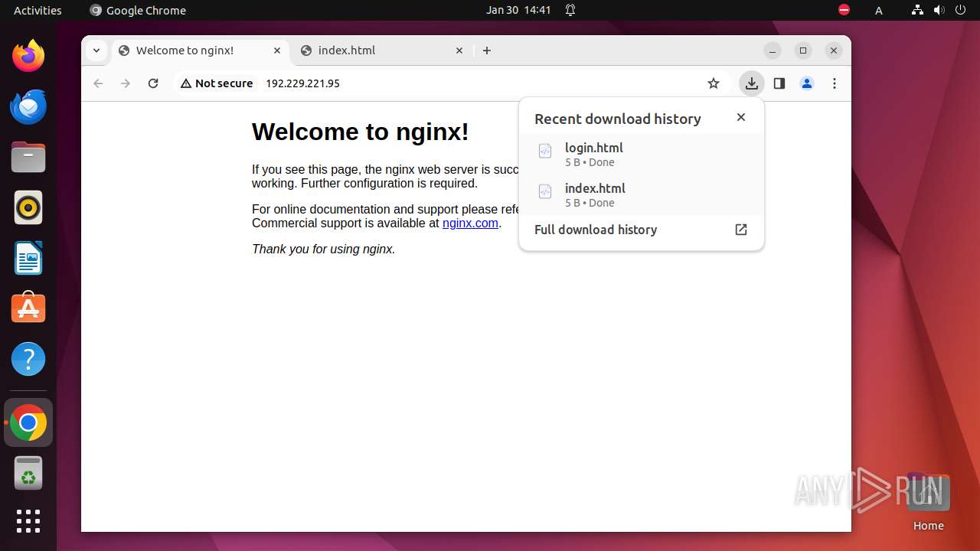Open Help from the dock
Screen dimensions: 980x551
point(28,359)
